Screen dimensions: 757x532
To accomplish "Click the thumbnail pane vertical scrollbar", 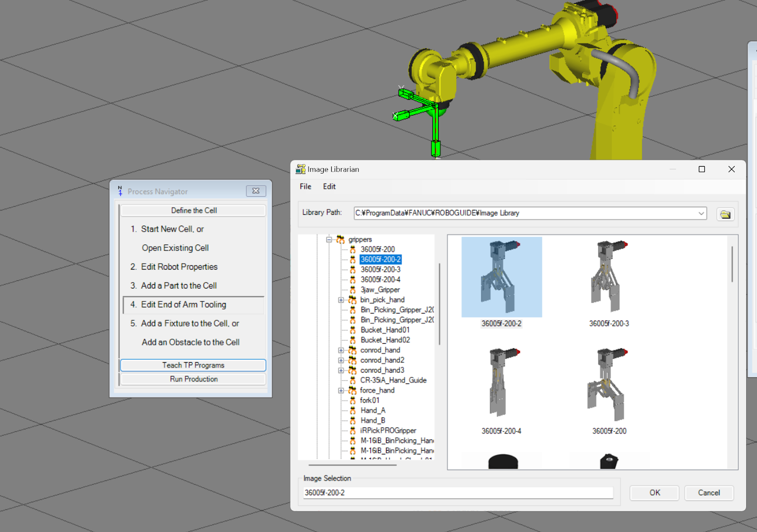I will coord(732,264).
